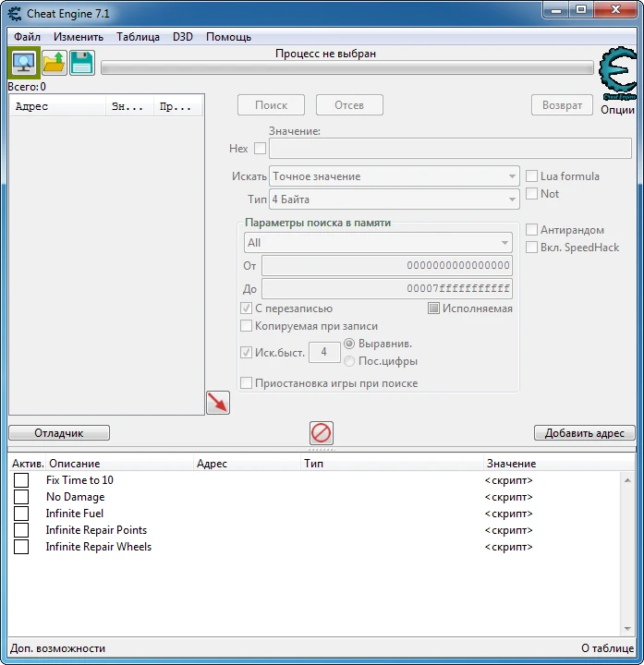The width and height of the screenshot is (644, 665).
Task: Click <скрипт> value of No Damage row
Action: [509, 497]
